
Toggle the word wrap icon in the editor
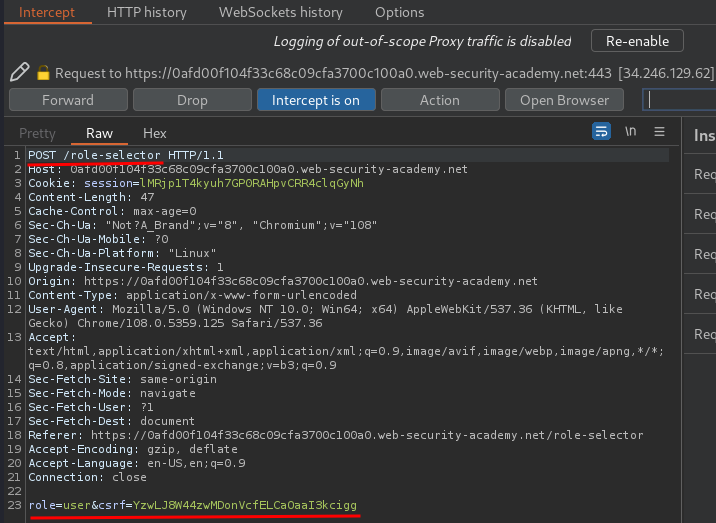[601, 132]
